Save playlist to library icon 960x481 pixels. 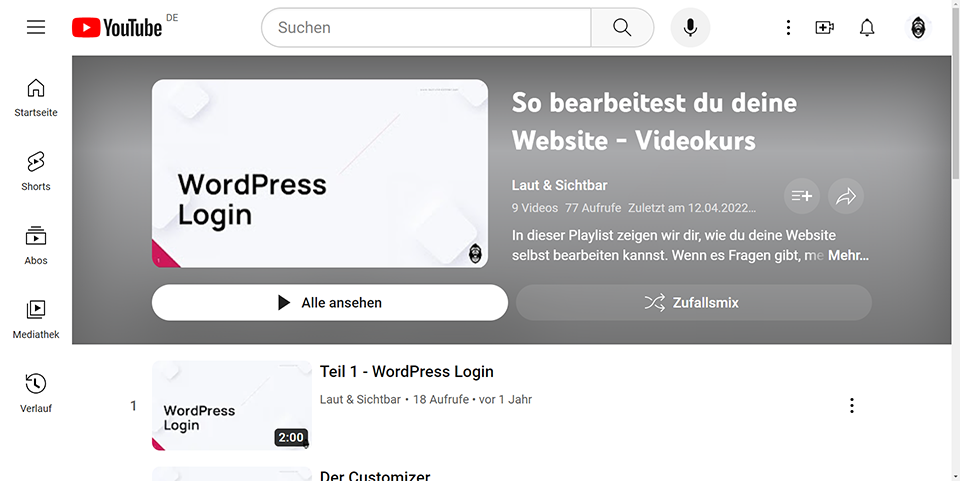[801, 196]
